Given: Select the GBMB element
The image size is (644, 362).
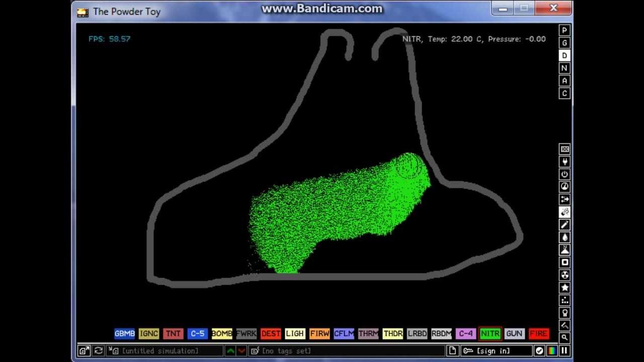Looking at the screenshot, I should pos(124,333).
